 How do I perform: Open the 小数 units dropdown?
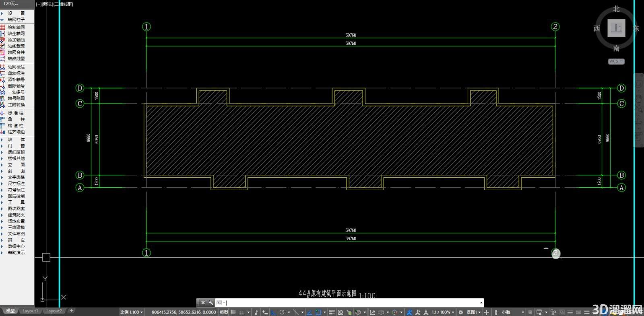pos(513,312)
